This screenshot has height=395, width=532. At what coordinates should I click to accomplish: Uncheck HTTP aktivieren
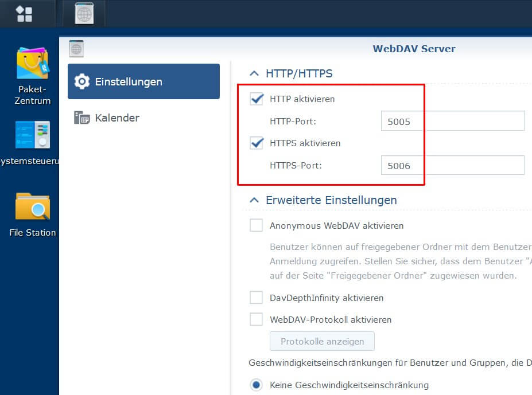coord(256,99)
